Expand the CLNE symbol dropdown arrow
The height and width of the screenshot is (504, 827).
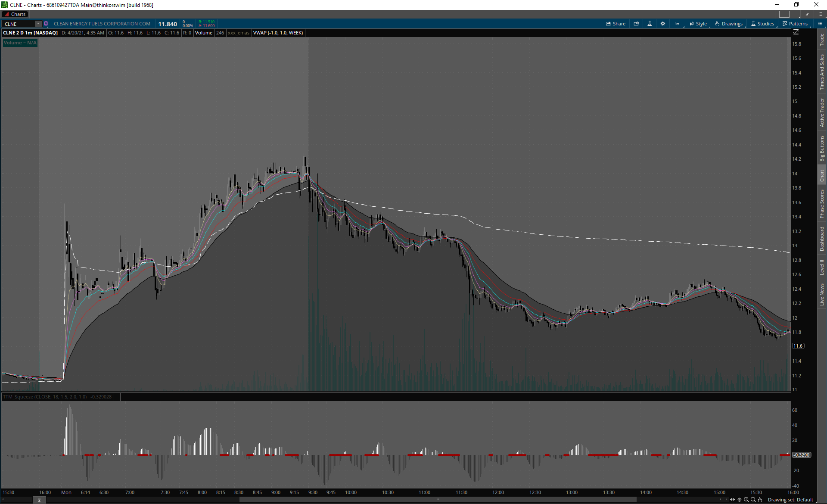(38, 24)
